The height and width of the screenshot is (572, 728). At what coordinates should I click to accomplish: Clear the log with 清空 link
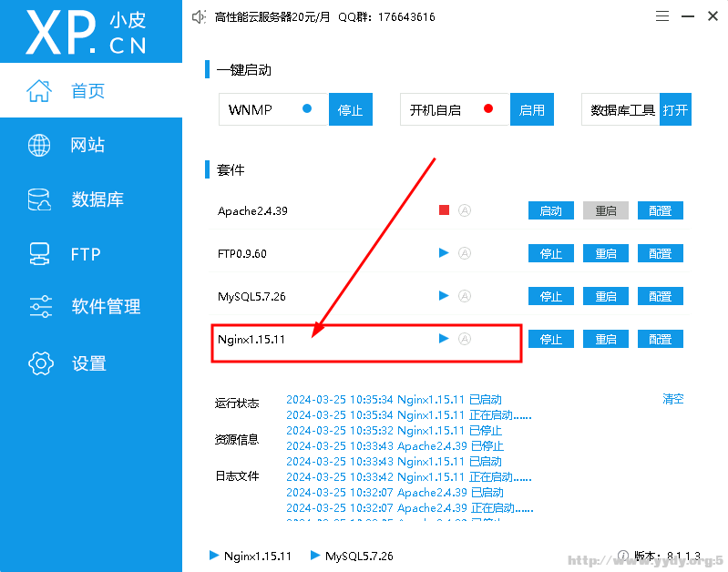[x=672, y=399]
